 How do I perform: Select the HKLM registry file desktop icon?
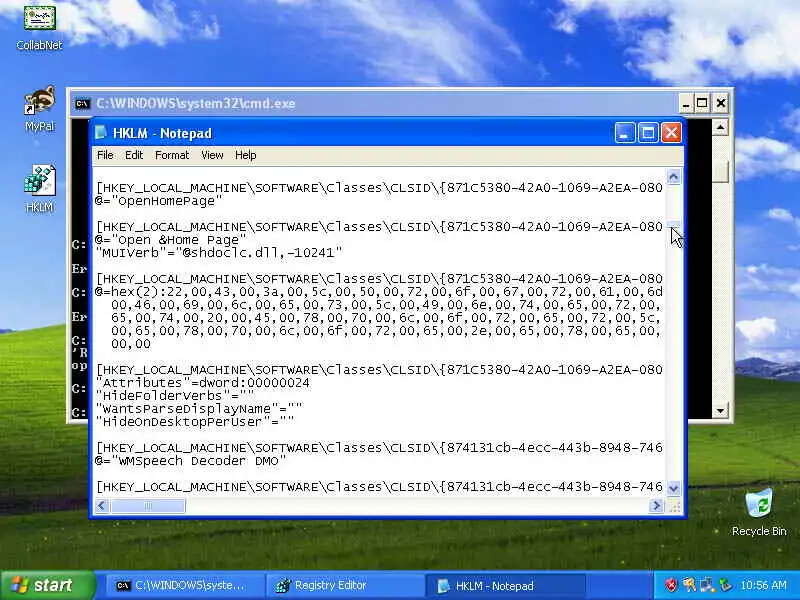click(39, 188)
